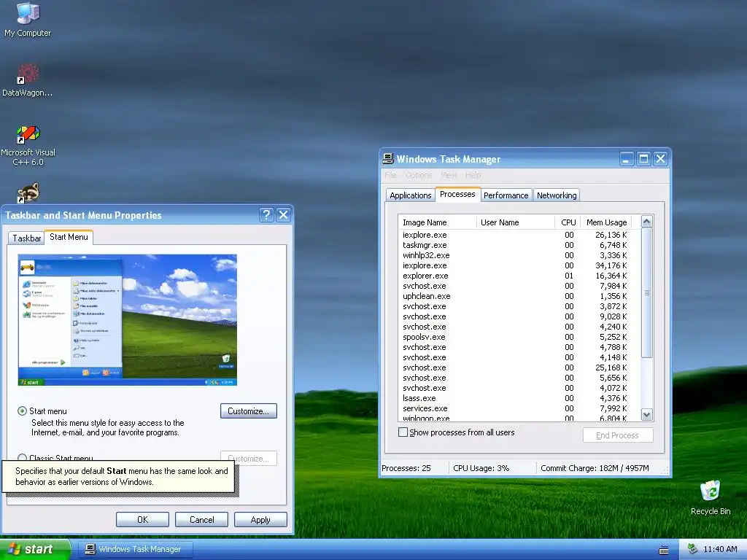Switch to the Start Menu tab

point(69,237)
